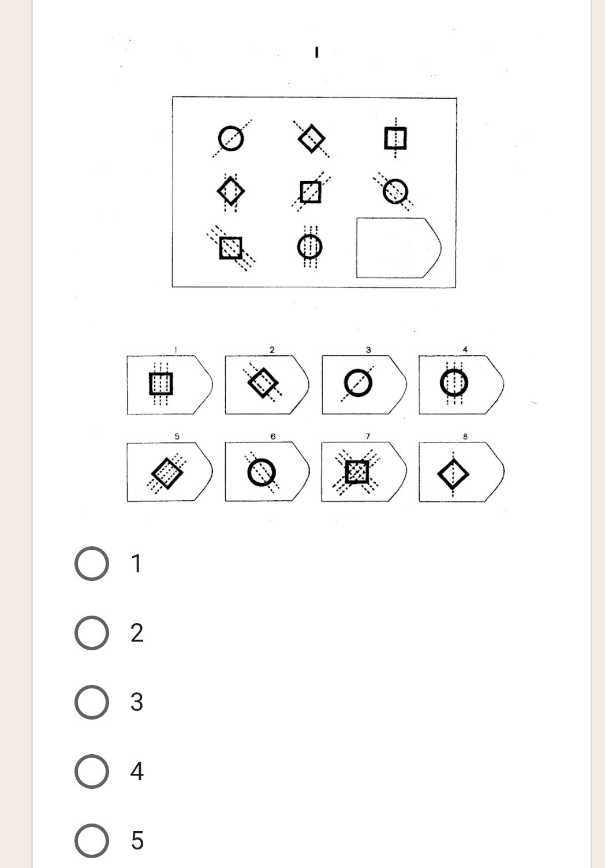Click the main puzzle matrix image

click(x=313, y=191)
